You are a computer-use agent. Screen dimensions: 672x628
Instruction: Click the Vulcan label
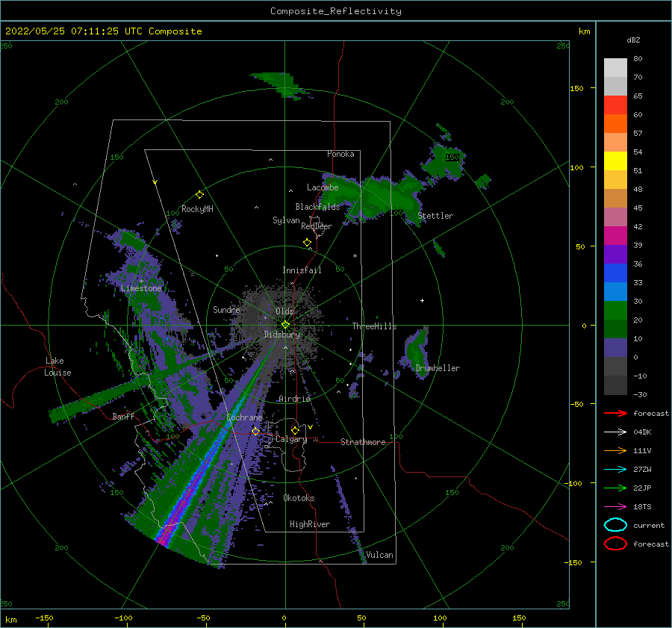(379, 555)
